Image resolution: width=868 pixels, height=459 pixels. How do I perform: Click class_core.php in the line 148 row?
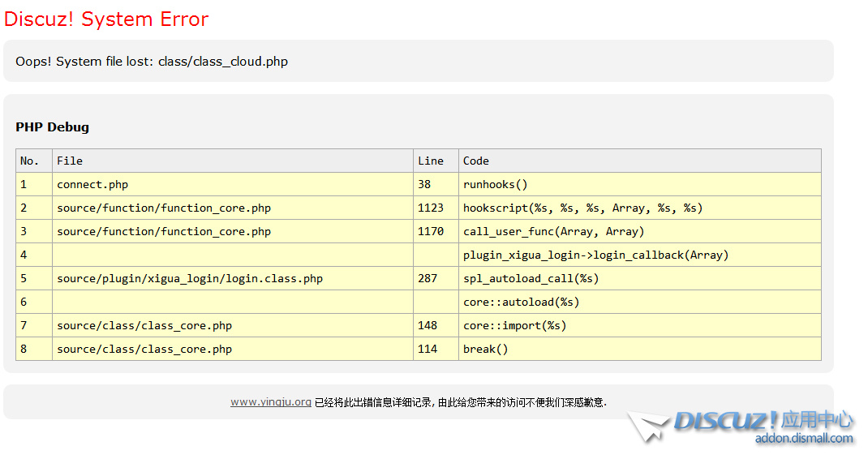coord(233,325)
